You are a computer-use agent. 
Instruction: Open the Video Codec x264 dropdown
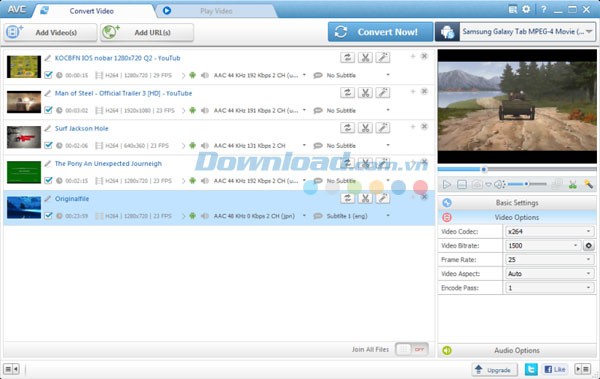click(549, 231)
